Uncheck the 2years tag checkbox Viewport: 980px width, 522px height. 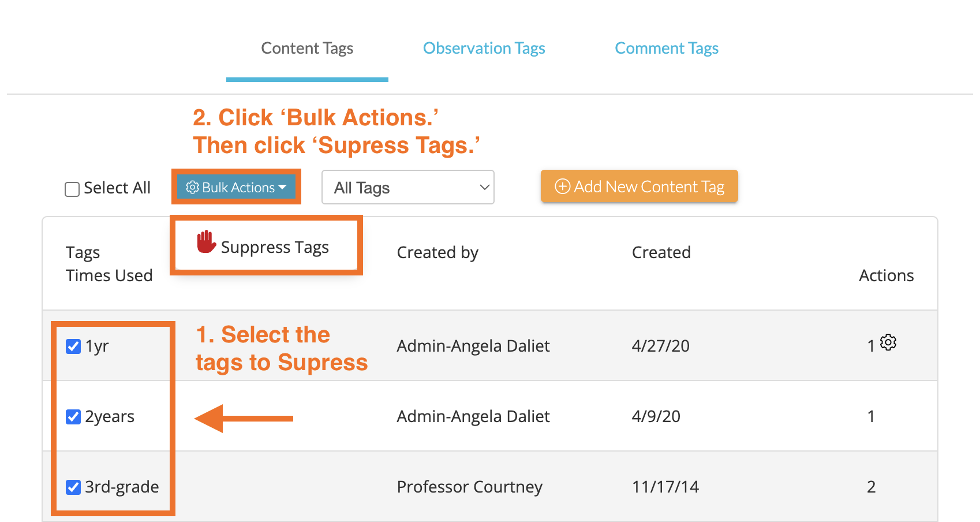[x=73, y=417]
